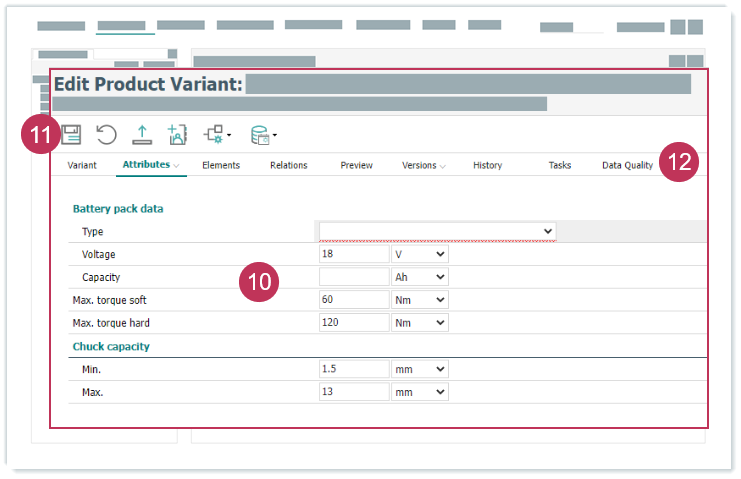Open the chuck Min. mm unit dropdown
The height and width of the screenshot is (479, 741).
click(x=419, y=369)
